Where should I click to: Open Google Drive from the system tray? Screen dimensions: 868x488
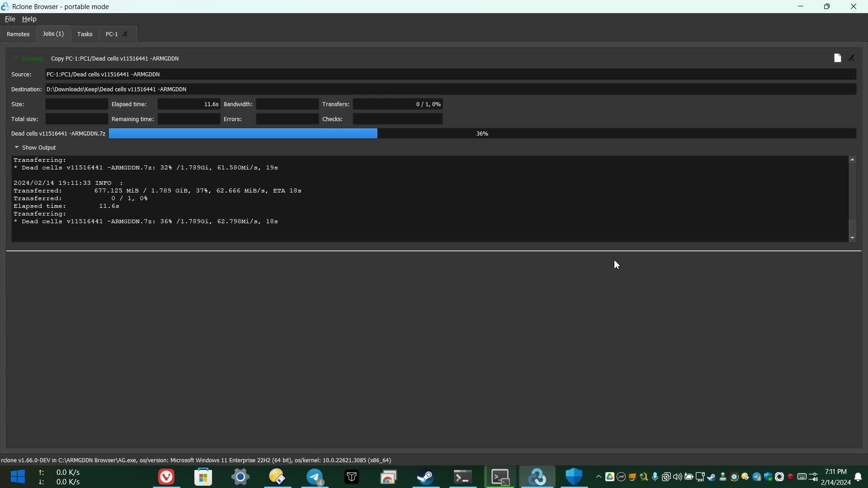click(609, 477)
